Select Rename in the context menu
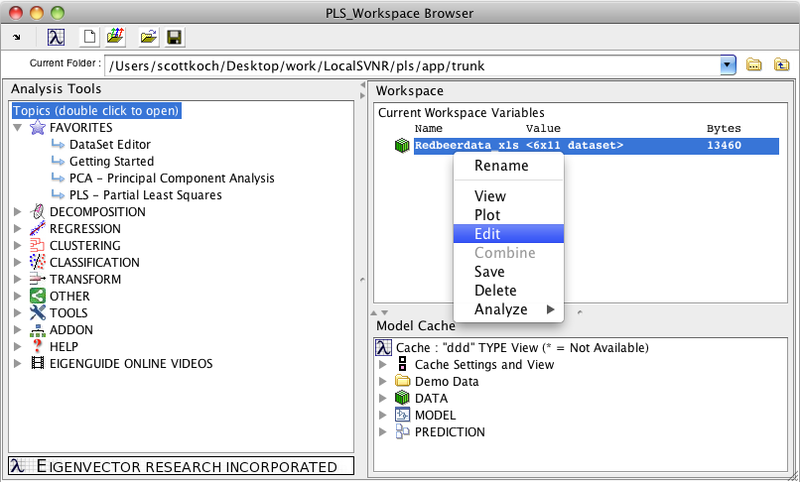Screen dimensions: 800x482 click(501, 166)
